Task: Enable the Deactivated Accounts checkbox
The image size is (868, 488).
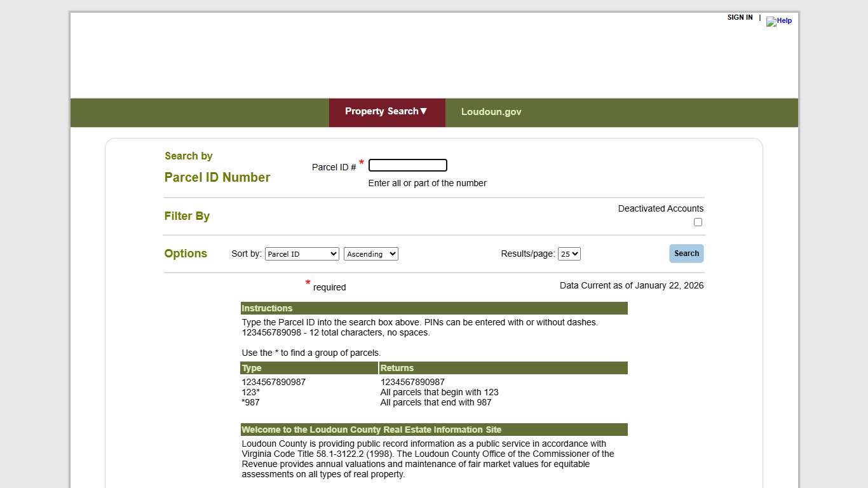Action: (698, 222)
